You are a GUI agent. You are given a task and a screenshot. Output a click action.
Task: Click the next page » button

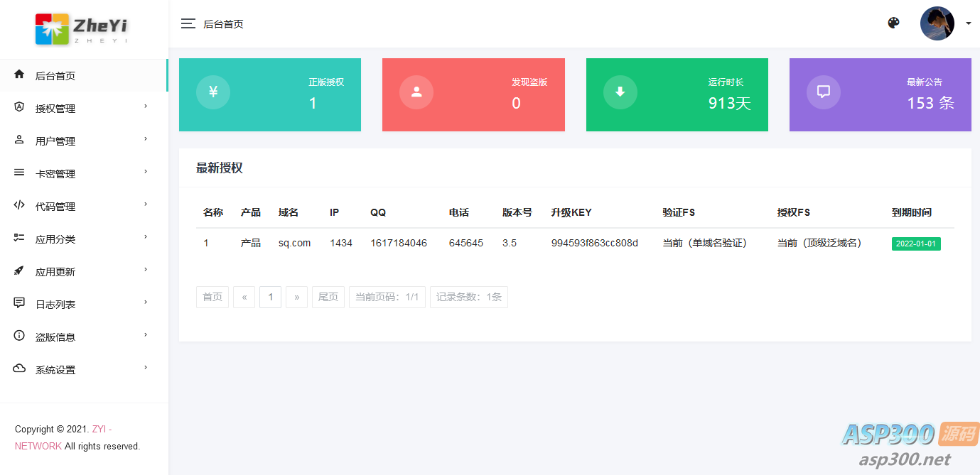[x=296, y=297]
